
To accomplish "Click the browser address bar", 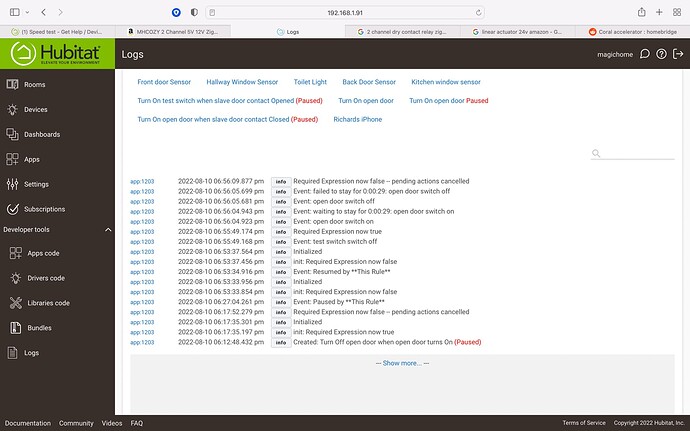I will click(x=345, y=13).
